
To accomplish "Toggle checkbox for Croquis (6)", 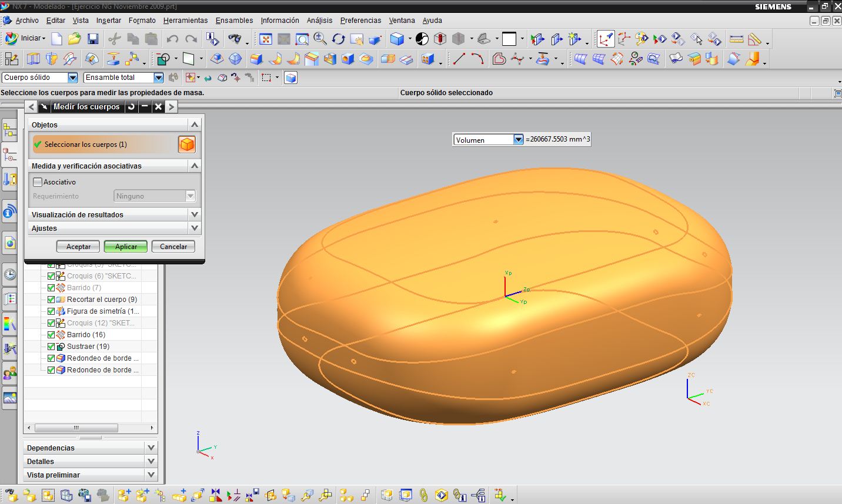I will coord(51,276).
